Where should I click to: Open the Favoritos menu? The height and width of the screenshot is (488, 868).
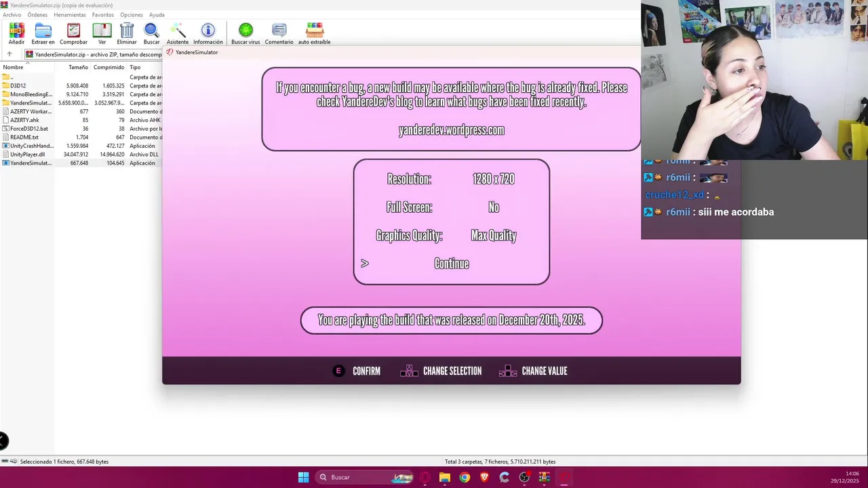pos(103,15)
